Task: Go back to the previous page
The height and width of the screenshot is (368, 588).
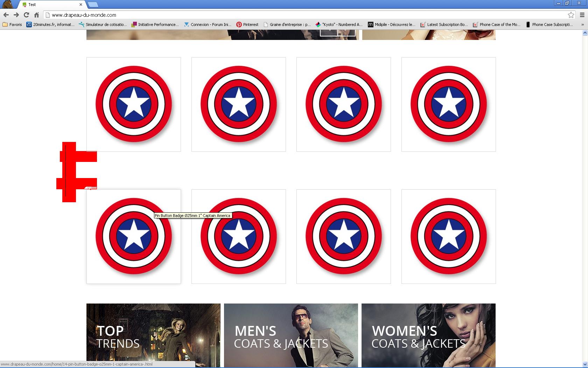Action: pos(6,15)
